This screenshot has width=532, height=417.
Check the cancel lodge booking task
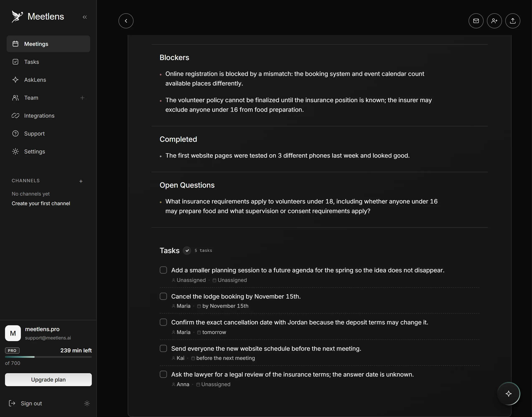(x=163, y=296)
